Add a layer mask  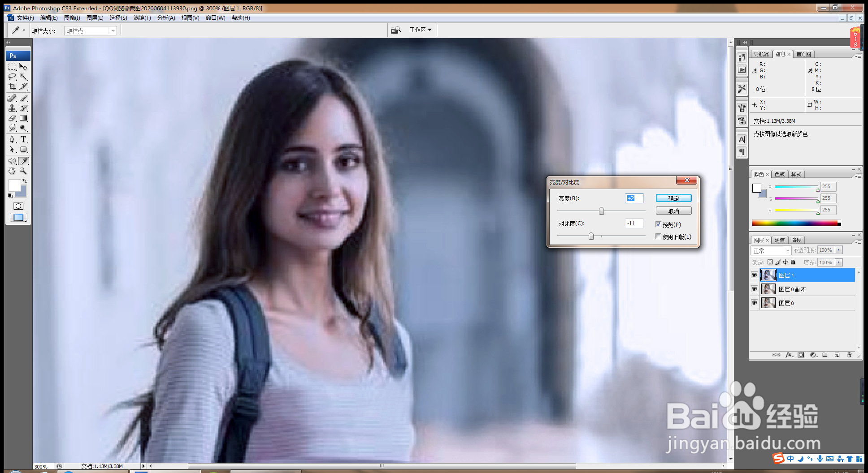click(801, 355)
